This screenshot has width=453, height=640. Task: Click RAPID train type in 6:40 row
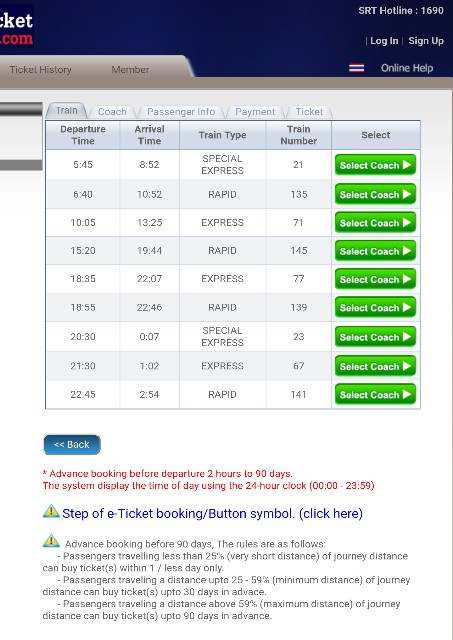(222, 194)
